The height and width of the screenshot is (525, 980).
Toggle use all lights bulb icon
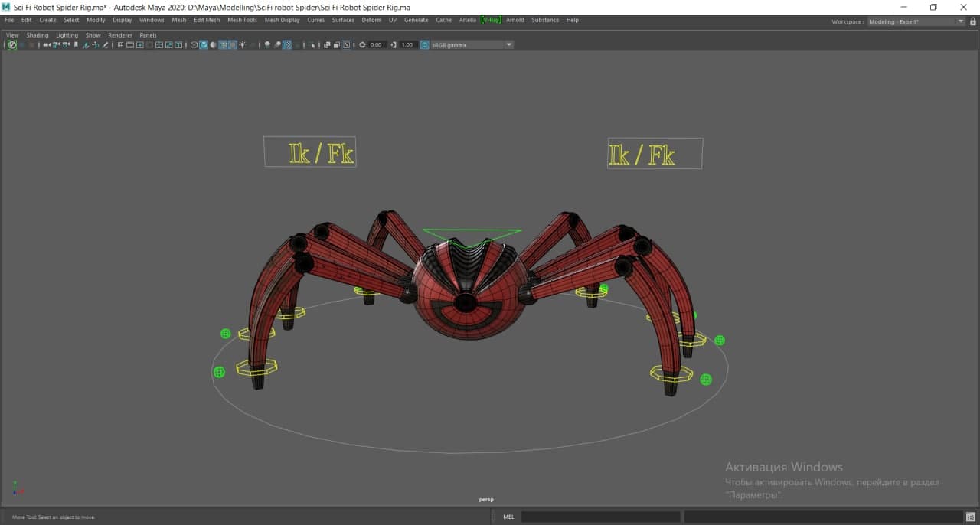tap(243, 45)
